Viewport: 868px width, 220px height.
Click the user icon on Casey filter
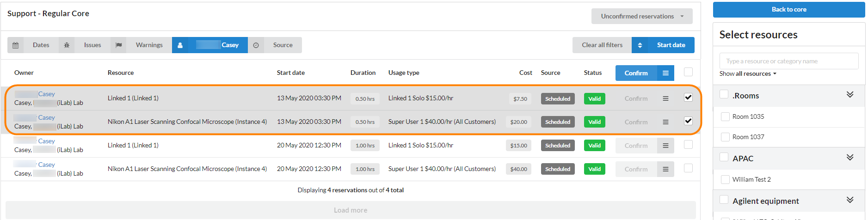[x=180, y=45]
